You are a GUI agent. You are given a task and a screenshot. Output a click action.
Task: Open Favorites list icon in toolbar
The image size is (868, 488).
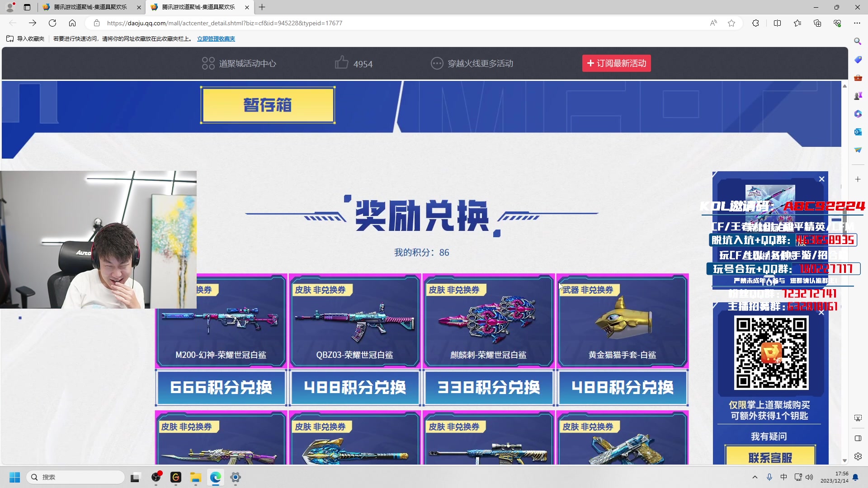797,23
